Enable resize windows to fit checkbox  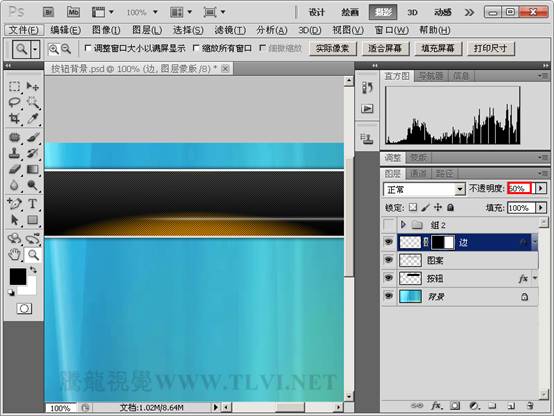[x=88, y=48]
